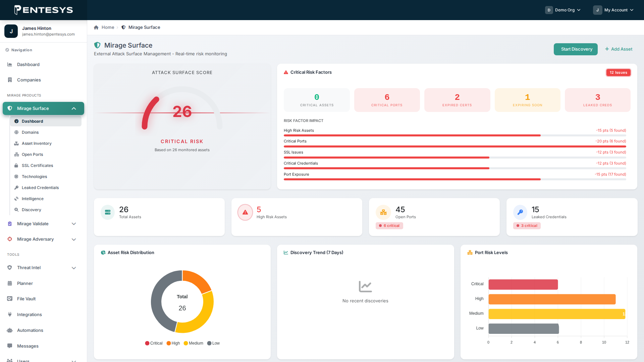The width and height of the screenshot is (644, 362).
Task: Click the Expiring Soon 1 card
Action: pyautogui.click(x=527, y=100)
